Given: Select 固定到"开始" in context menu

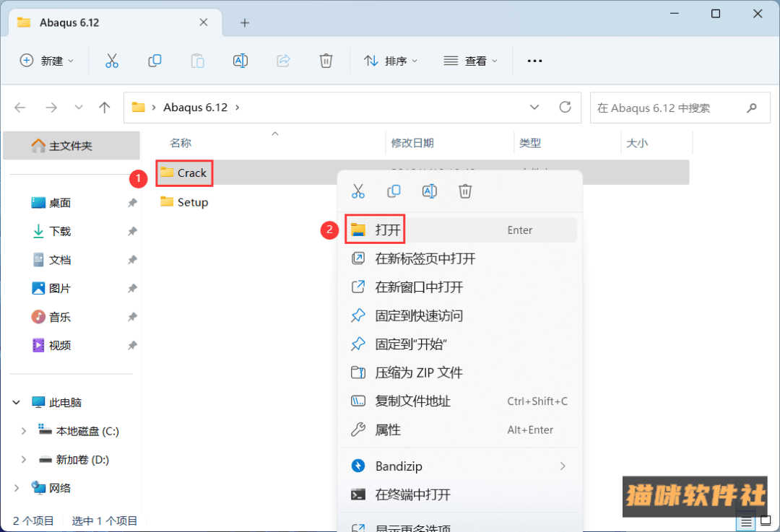Looking at the screenshot, I should 460,344.
